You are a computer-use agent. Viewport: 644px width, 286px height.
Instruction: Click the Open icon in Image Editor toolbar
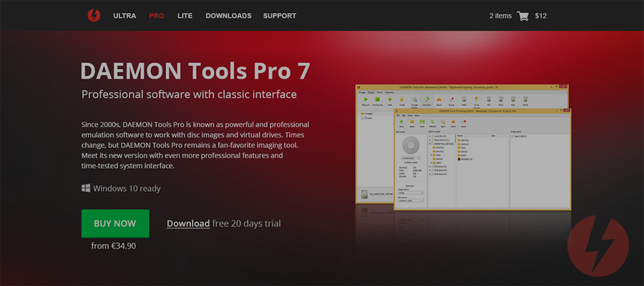tap(412, 123)
